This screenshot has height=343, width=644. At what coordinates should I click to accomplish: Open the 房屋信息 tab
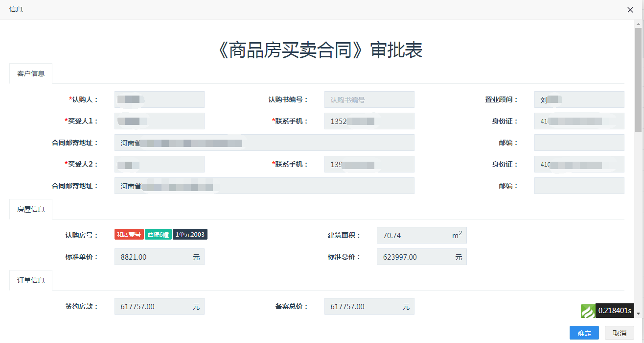click(x=31, y=209)
